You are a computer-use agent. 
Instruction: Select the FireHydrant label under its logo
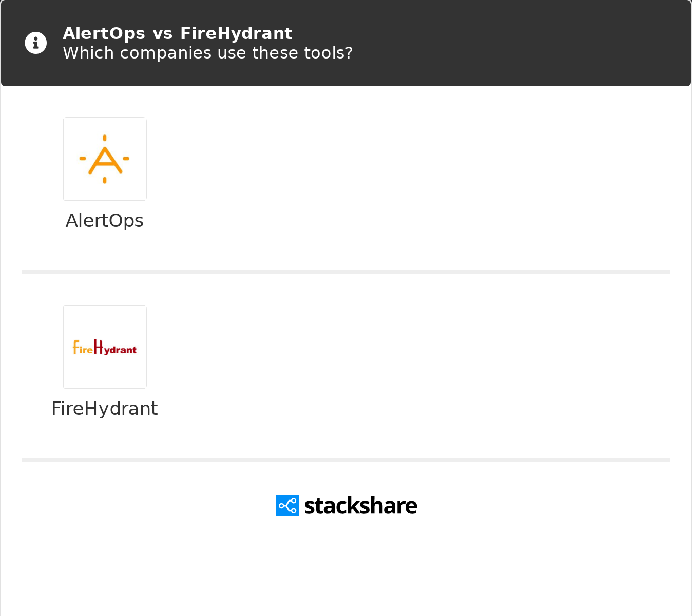[105, 409]
